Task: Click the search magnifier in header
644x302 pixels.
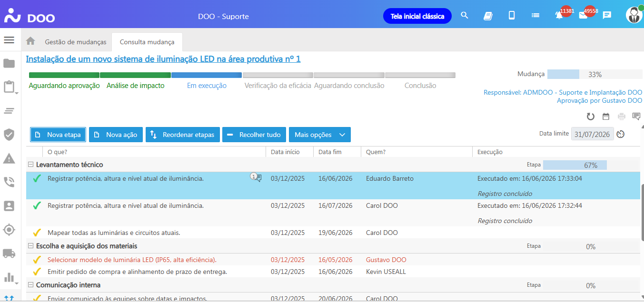Action: coord(465,15)
